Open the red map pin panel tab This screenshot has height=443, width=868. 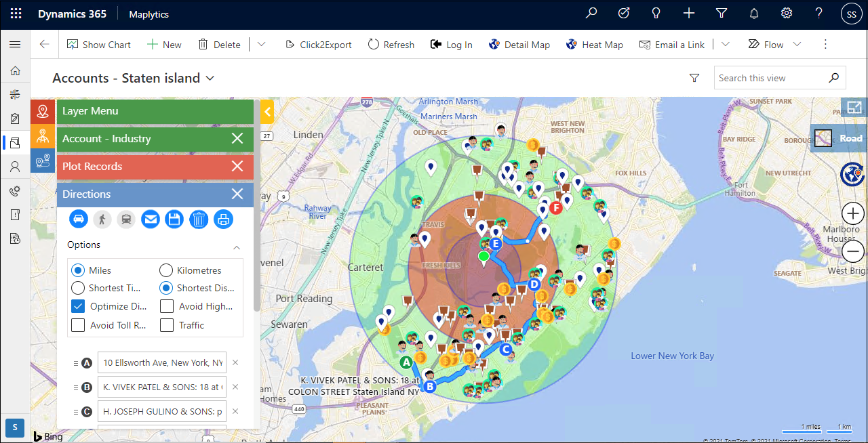click(x=43, y=112)
